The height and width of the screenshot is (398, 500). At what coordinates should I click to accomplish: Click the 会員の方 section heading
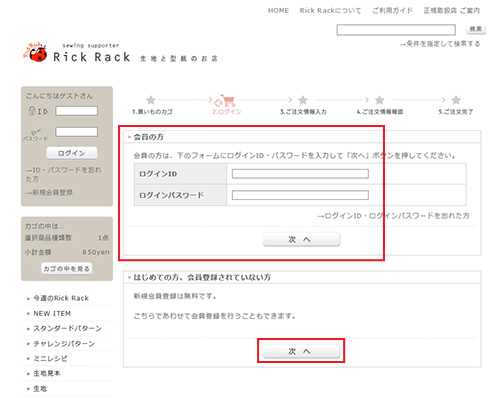pyautogui.click(x=149, y=137)
